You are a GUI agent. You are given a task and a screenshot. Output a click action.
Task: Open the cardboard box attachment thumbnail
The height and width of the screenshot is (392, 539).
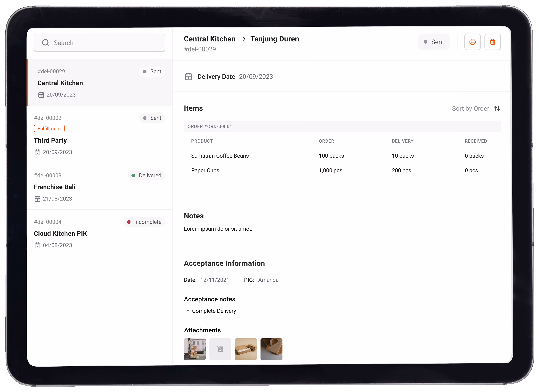point(246,349)
